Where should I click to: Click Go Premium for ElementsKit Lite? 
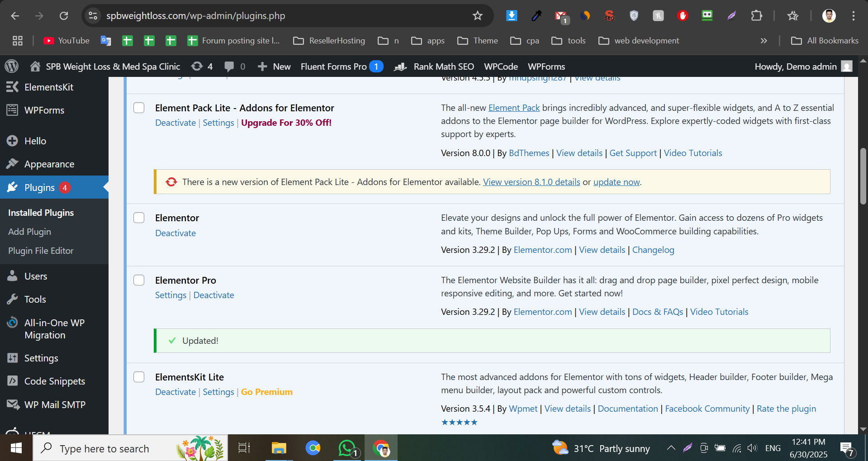[x=267, y=392]
